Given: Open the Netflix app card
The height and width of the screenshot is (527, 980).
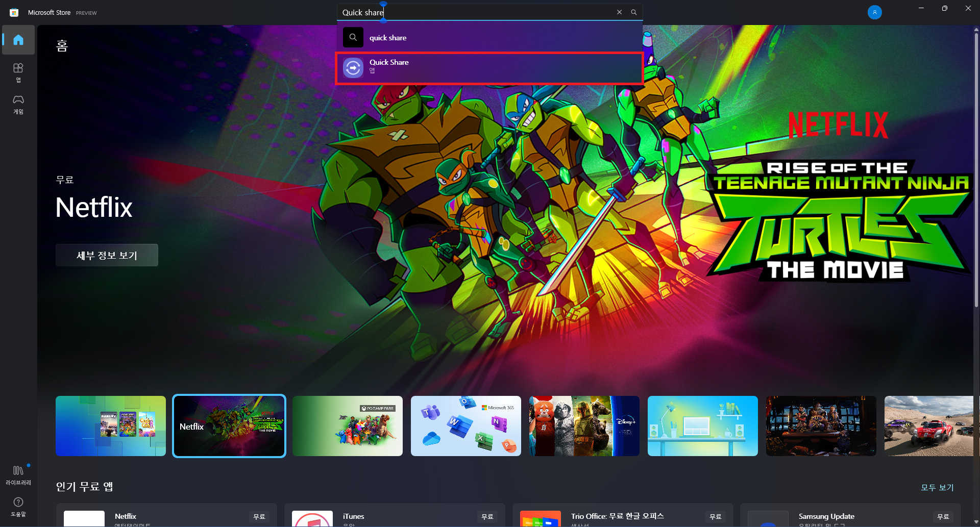Looking at the screenshot, I should 166,515.
